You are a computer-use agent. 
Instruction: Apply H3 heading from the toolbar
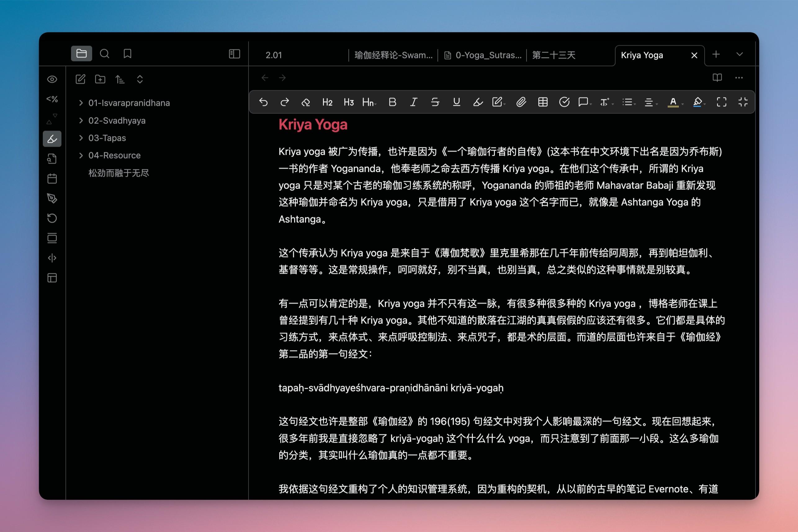click(x=349, y=102)
